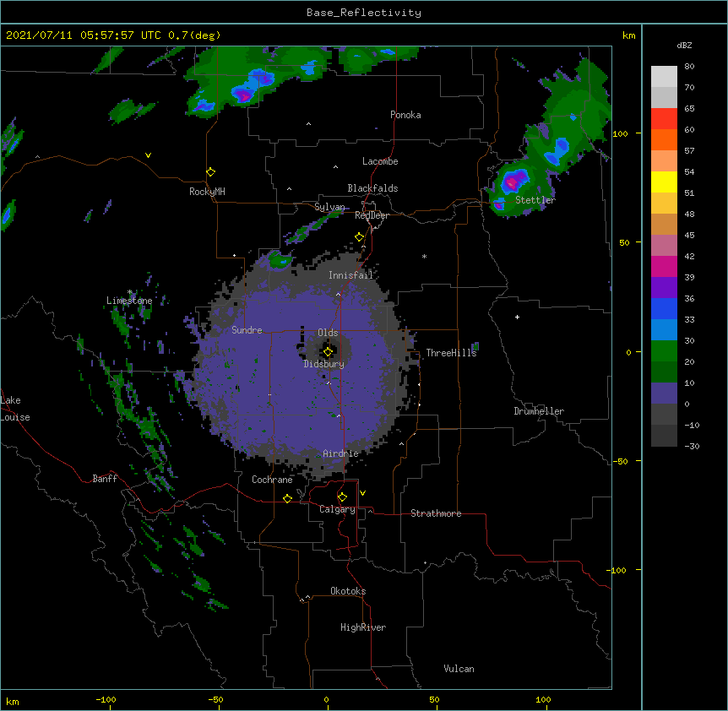
Task: Click the Vulcan label
Action: pos(459,669)
